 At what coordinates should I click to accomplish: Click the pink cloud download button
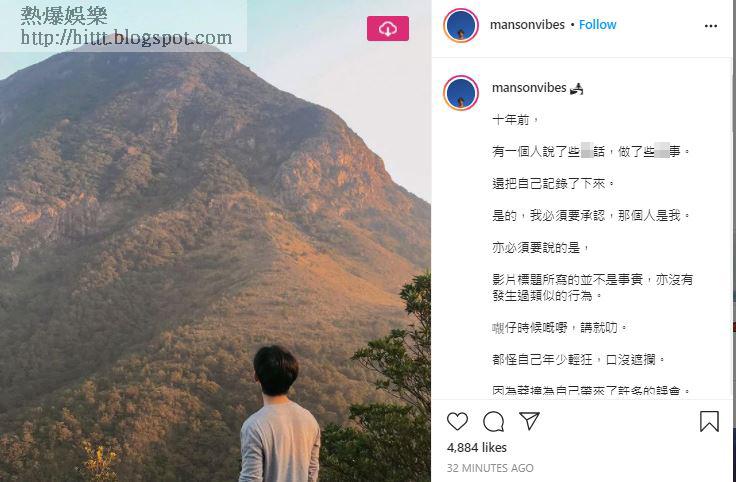pos(388,29)
